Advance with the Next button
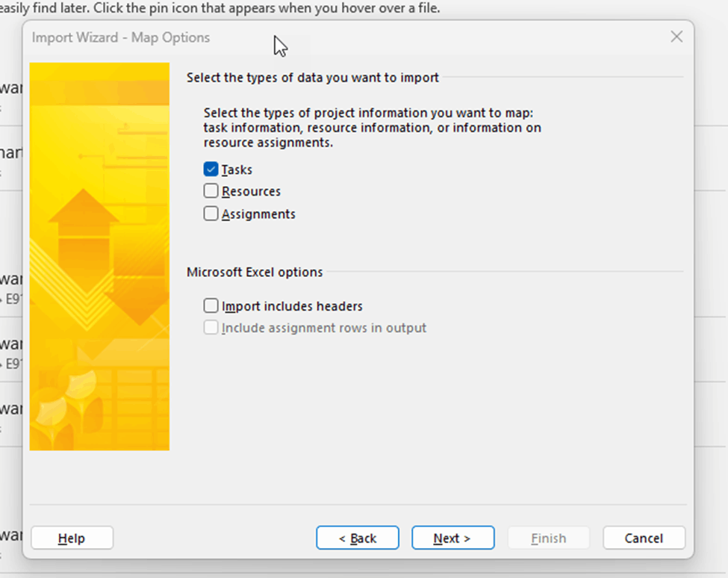Screen dimensions: 728x578 [x=452, y=538]
